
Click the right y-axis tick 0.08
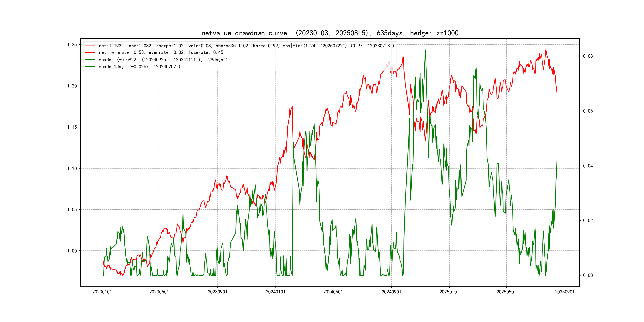[x=588, y=56]
